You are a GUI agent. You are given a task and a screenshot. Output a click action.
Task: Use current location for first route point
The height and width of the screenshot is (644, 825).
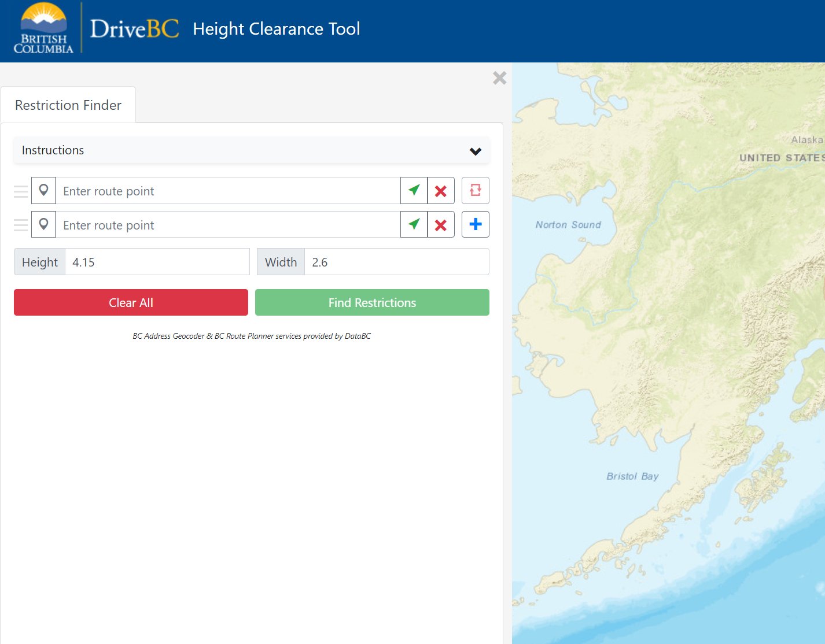coord(414,190)
